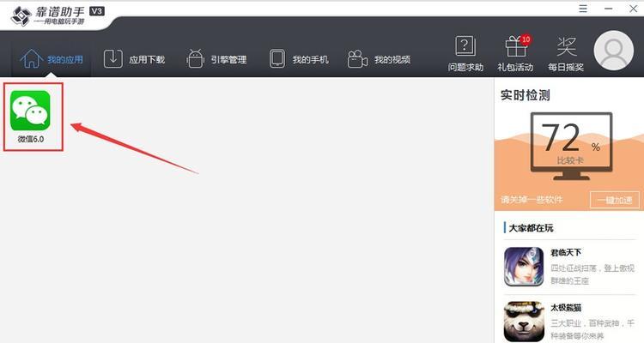Click the 一键加速 button
The height and width of the screenshot is (343, 644).
615,200
